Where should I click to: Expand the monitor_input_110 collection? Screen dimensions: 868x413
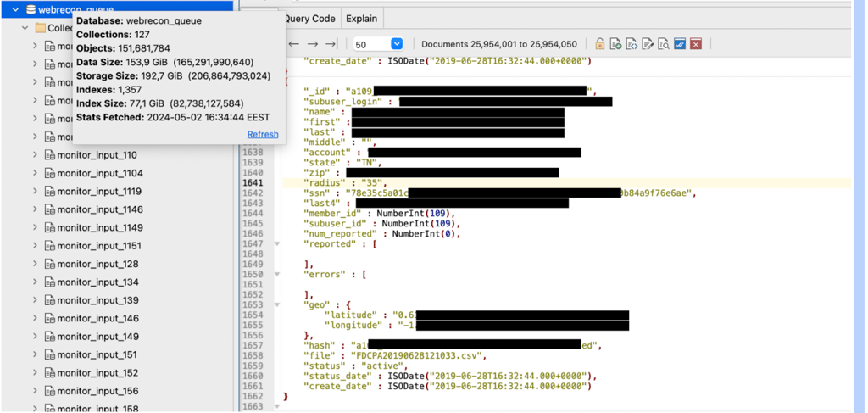(35, 155)
